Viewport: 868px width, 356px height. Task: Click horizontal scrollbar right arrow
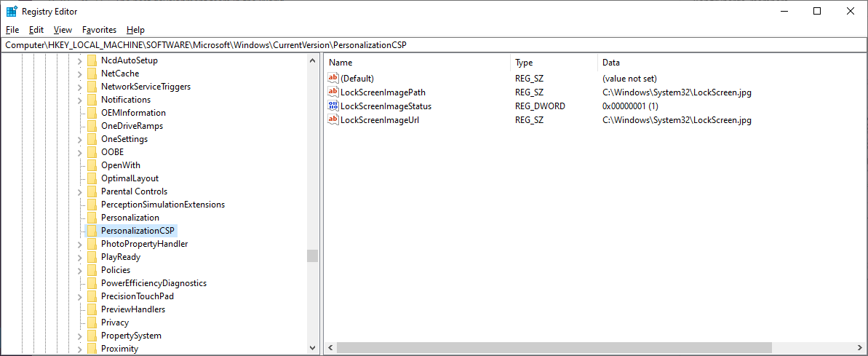(861, 348)
